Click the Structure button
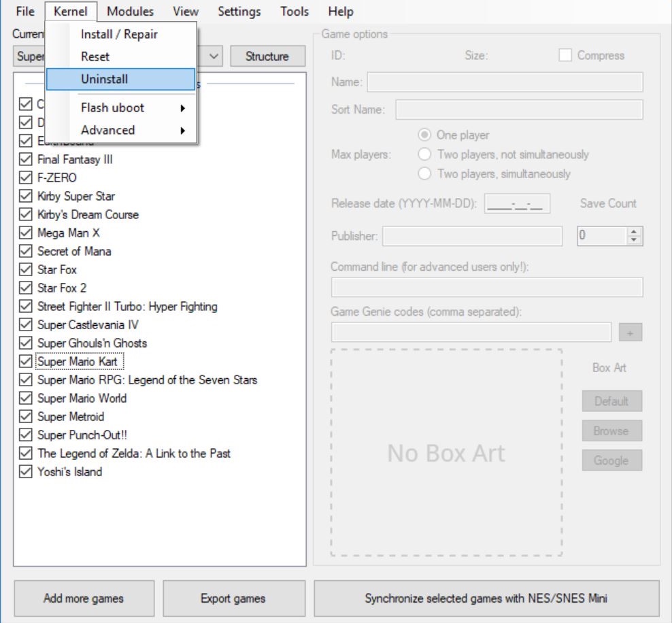 tap(267, 56)
